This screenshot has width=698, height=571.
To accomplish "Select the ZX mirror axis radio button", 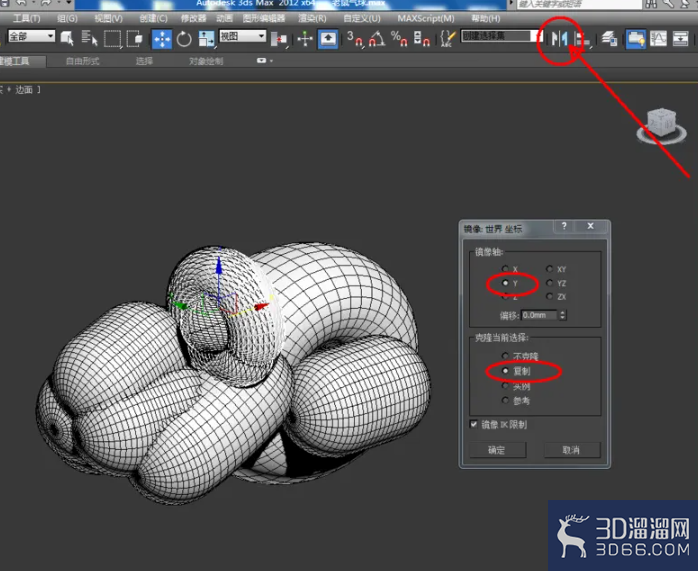I will (549, 296).
